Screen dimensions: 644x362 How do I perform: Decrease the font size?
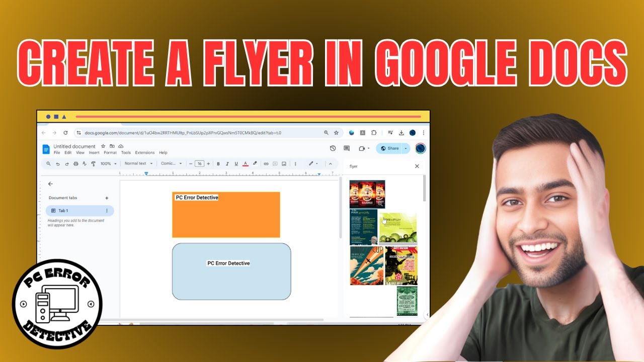coord(191,163)
